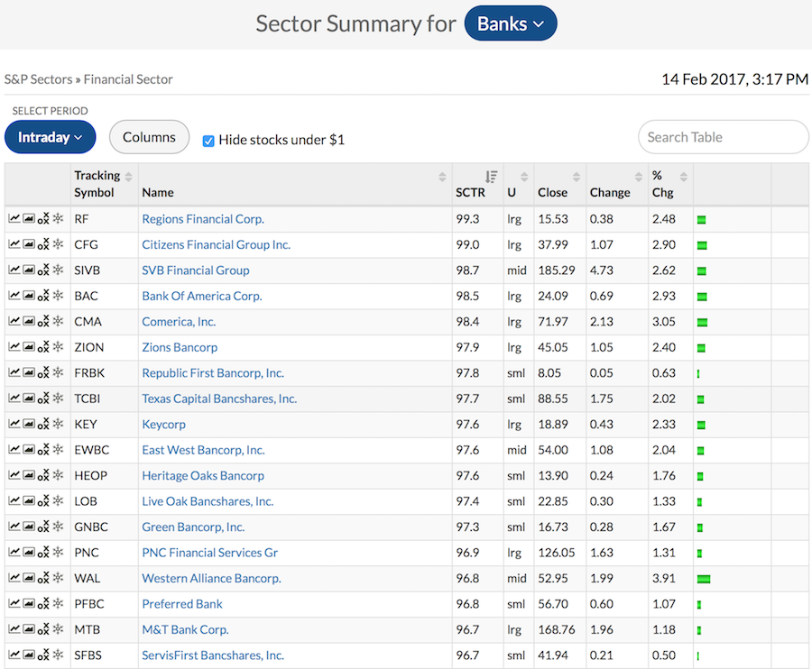Screen dimensions: 812x669
Task: Go to S&P Sectors breadcrumb link
Action: coord(38,79)
